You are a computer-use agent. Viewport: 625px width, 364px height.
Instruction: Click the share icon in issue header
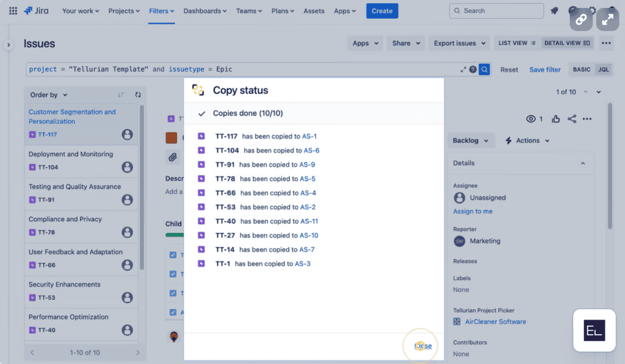point(572,119)
